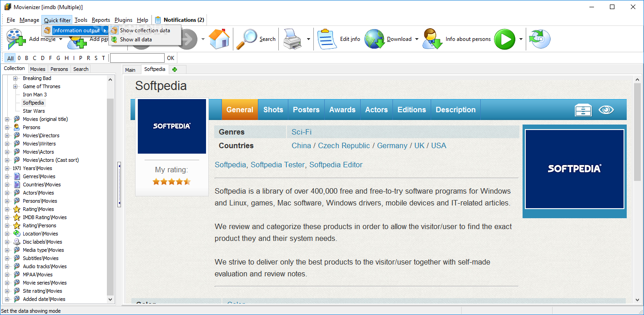Image resolution: width=644 pixels, height=315 pixels.
Task: Click the Disc labels\Movies disc icon
Action: coord(17,242)
